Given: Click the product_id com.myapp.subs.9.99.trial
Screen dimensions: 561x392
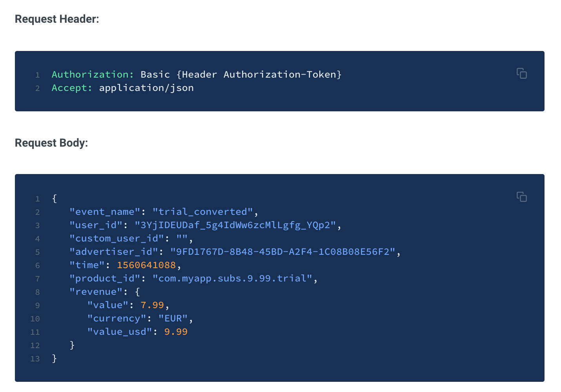Looking at the screenshot, I should [x=233, y=278].
